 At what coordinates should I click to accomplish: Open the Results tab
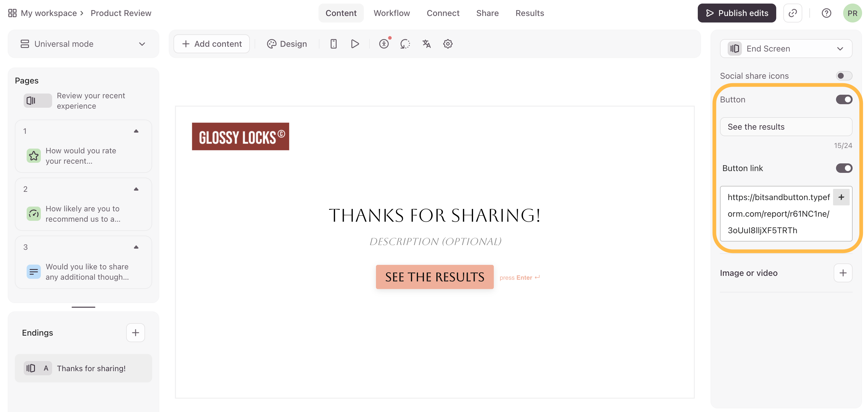tap(529, 13)
